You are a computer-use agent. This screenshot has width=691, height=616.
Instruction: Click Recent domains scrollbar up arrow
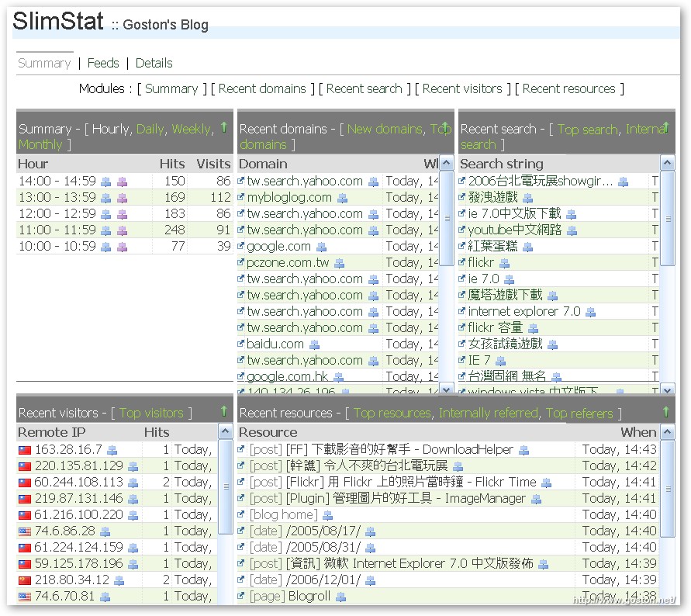pyautogui.click(x=447, y=163)
